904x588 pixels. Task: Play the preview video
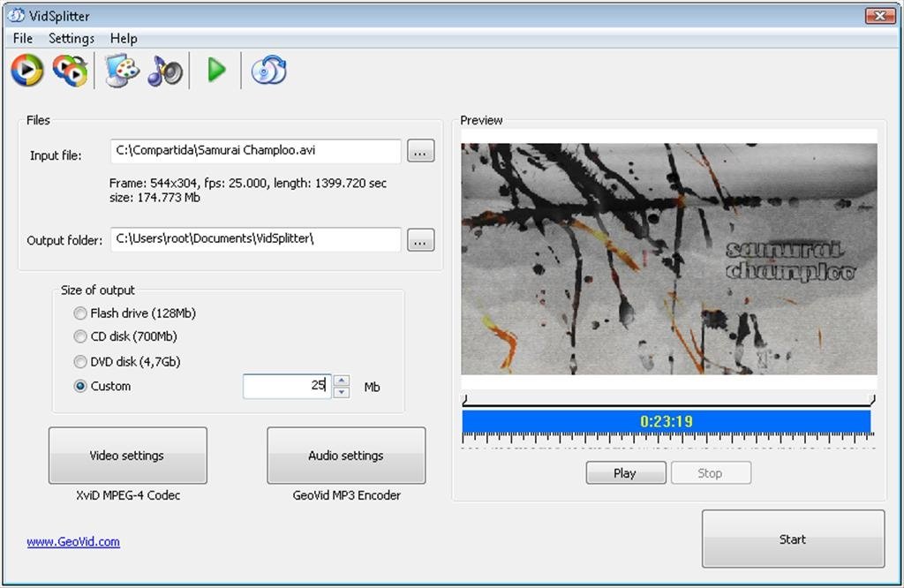coord(626,472)
